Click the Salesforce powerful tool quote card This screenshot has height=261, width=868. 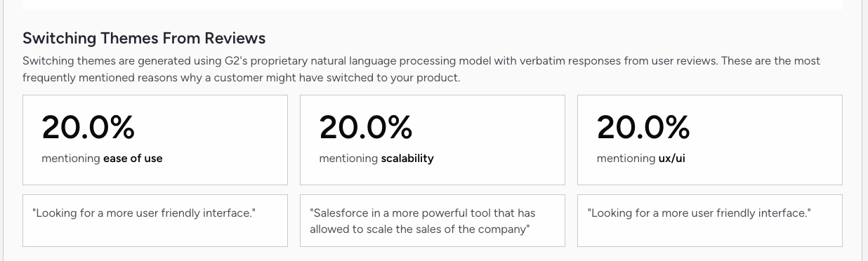(x=433, y=220)
